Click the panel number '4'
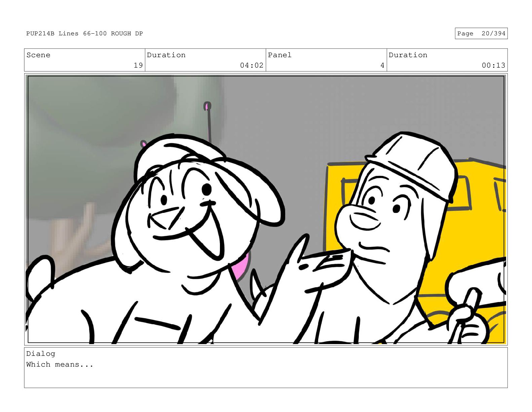Screen dimensions: 532x412 pyautogui.click(x=382, y=65)
